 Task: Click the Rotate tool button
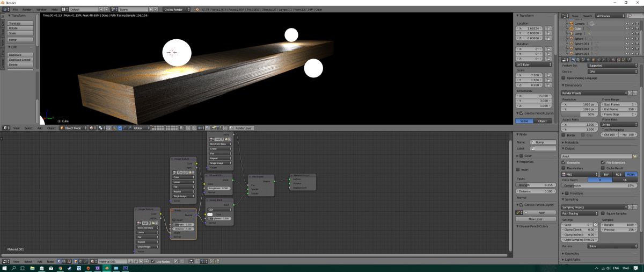coord(21,28)
